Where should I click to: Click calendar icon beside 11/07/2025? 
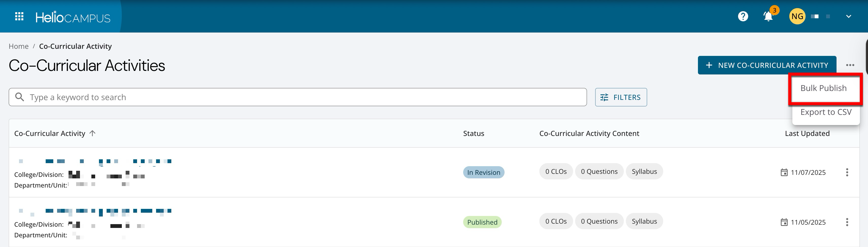[x=784, y=173]
